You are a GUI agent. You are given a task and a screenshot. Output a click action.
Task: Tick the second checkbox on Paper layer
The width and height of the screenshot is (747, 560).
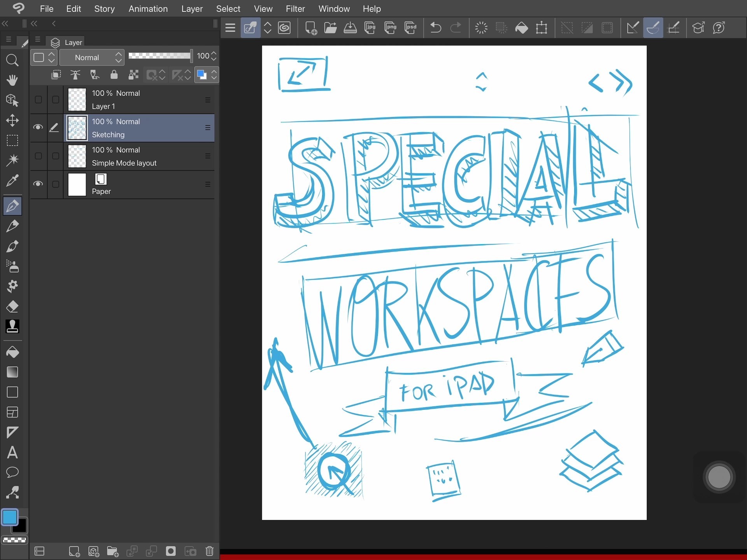point(56,184)
